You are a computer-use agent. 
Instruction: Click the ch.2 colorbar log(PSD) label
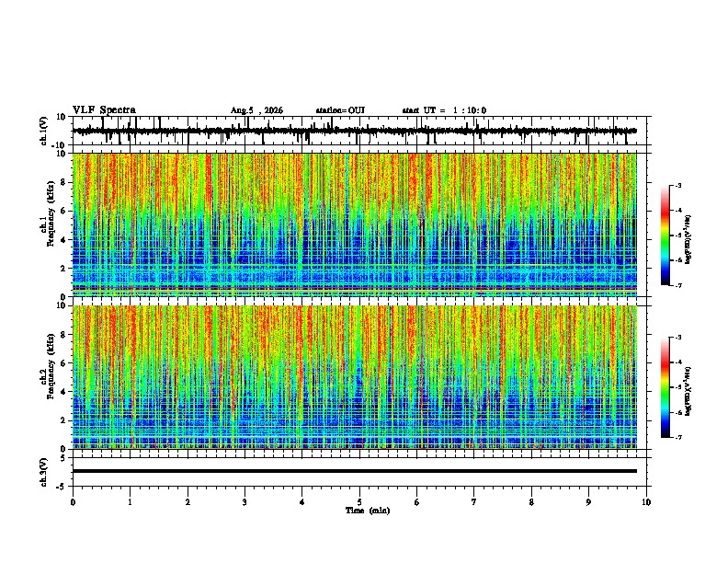[x=688, y=391]
